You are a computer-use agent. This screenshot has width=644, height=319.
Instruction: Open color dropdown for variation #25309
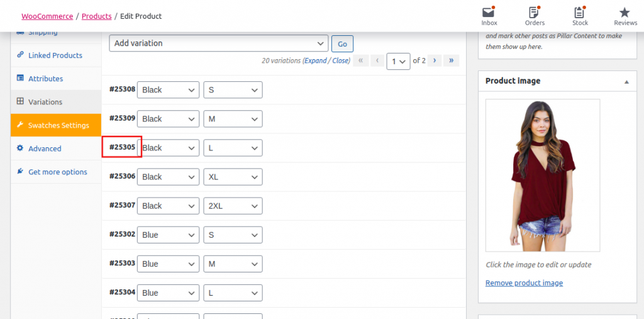click(168, 119)
